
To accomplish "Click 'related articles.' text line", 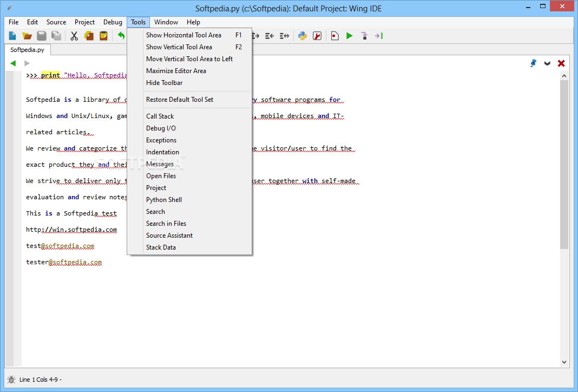I will tap(58, 132).
